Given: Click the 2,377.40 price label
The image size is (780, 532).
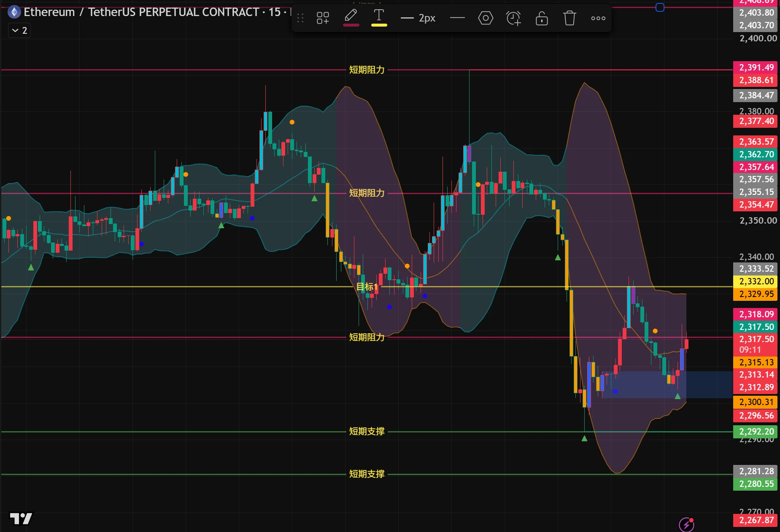Looking at the screenshot, I should (756, 121).
